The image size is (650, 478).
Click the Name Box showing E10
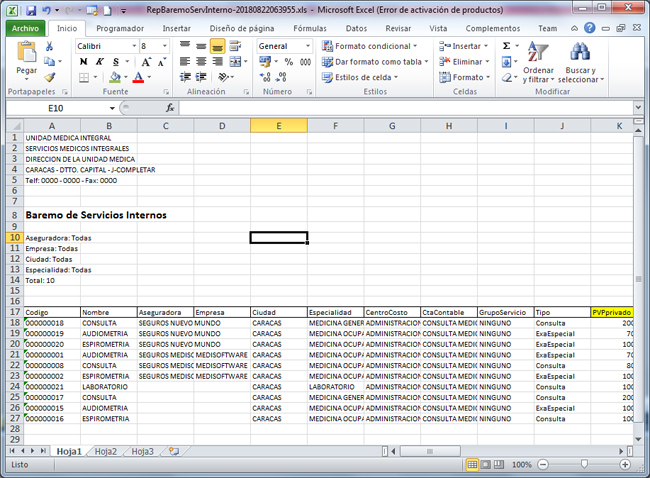(55, 108)
